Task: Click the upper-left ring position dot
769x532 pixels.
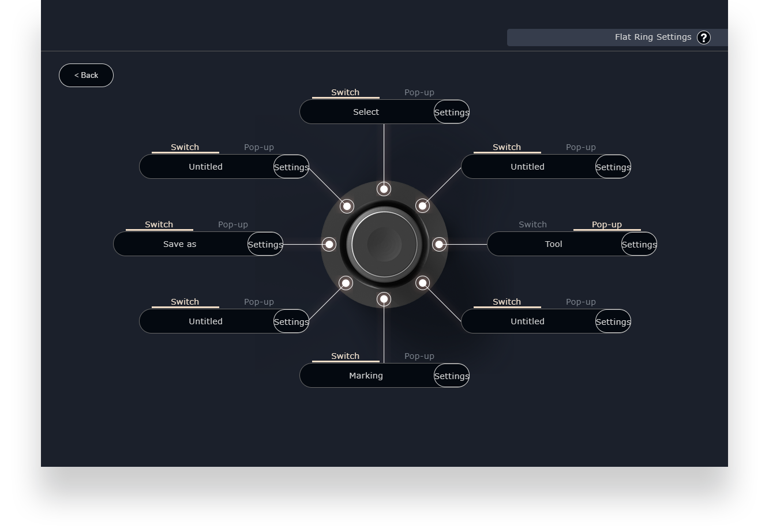Action: [x=347, y=206]
